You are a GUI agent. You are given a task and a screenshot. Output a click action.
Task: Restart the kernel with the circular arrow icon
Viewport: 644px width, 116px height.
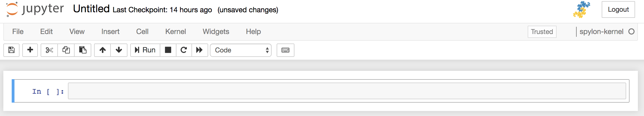click(184, 50)
